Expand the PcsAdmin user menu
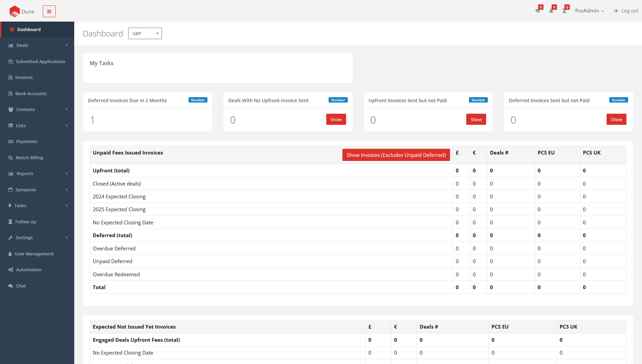642x364 pixels. pos(589,11)
